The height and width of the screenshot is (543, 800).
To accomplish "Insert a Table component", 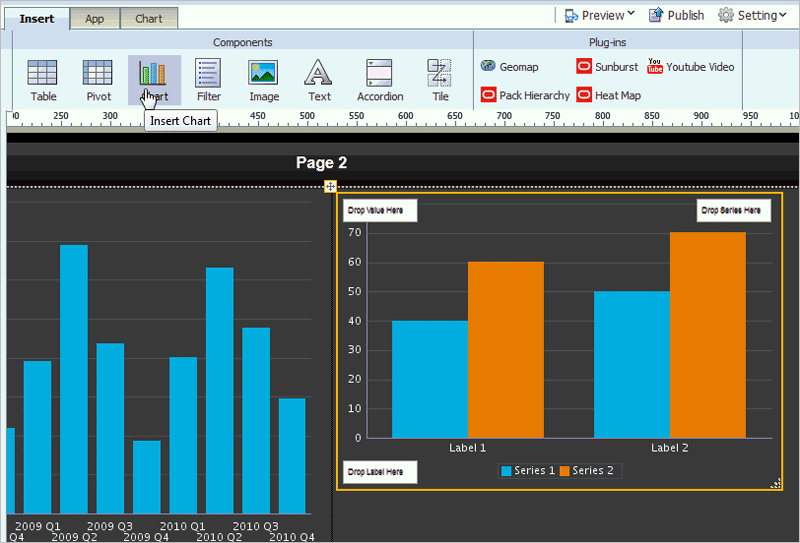I will pyautogui.click(x=43, y=80).
